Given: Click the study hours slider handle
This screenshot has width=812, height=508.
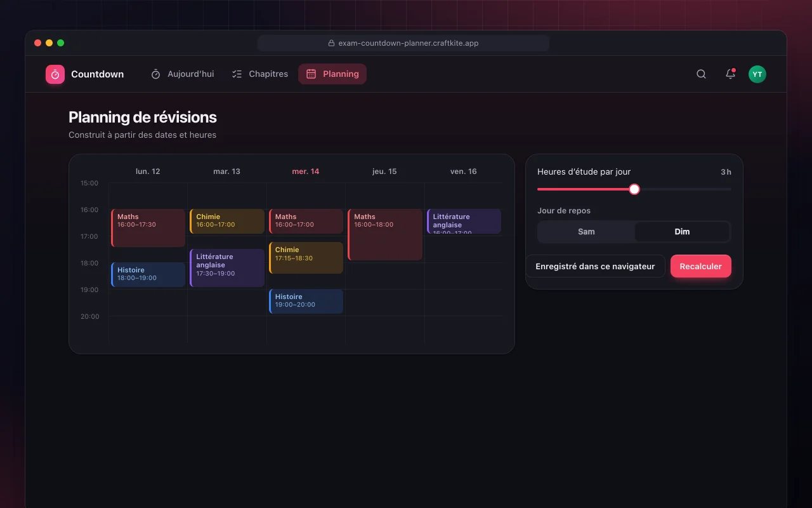Looking at the screenshot, I should tap(634, 189).
